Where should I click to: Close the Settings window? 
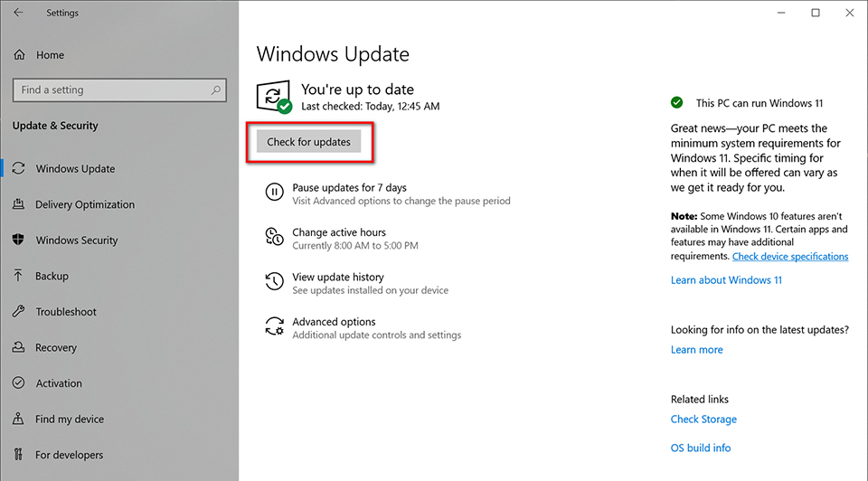click(x=850, y=12)
